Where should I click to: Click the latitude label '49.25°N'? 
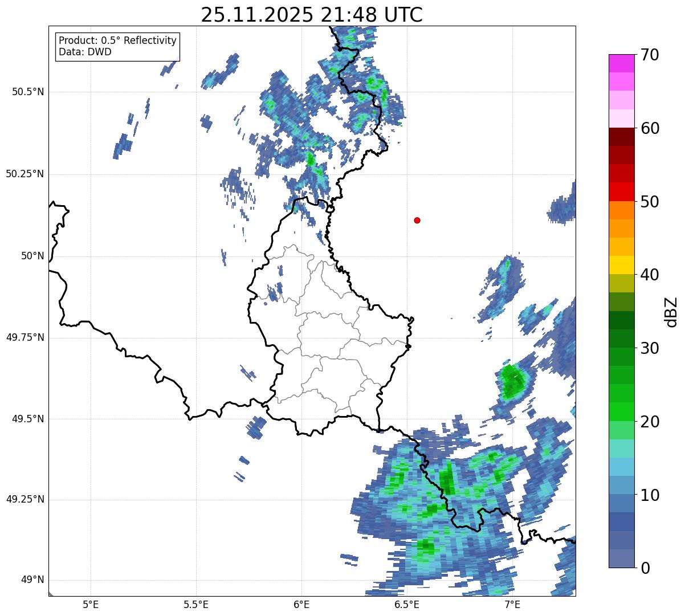pyautogui.click(x=25, y=500)
